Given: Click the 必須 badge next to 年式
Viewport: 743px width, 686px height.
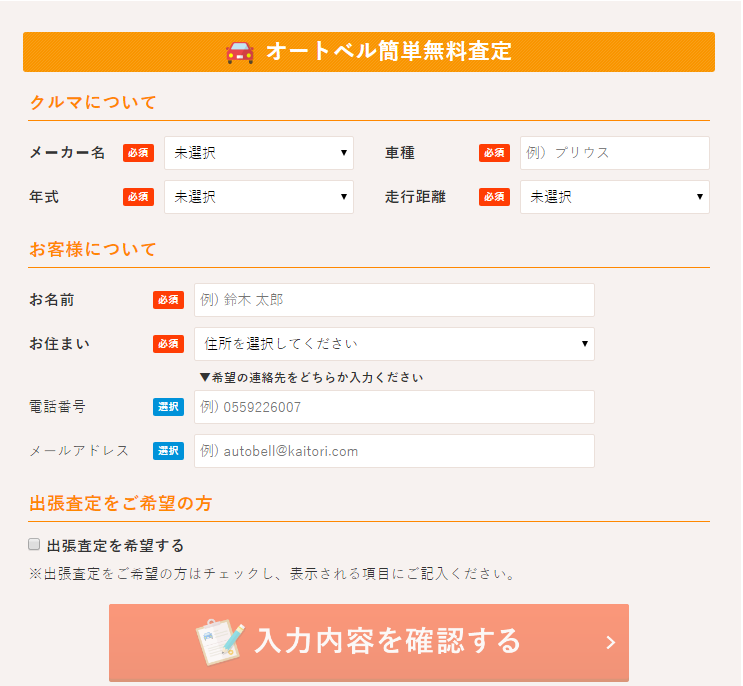Looking at the screenshot, I should (138, 197).
